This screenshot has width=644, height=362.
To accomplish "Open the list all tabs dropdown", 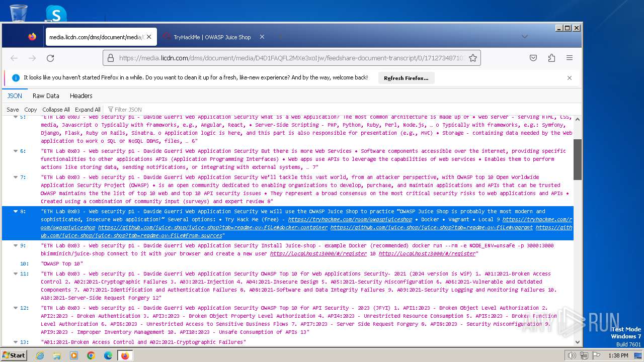I will coord(524,37).
